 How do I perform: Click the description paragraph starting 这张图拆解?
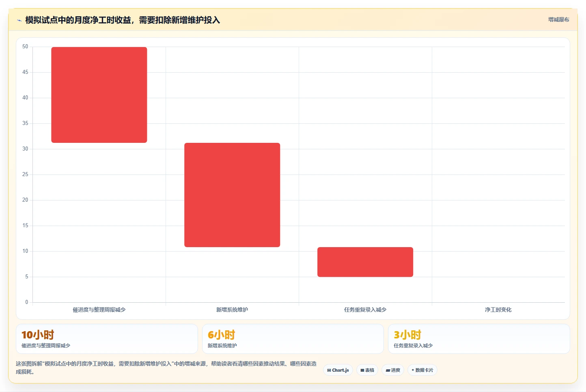click(166, 368)
